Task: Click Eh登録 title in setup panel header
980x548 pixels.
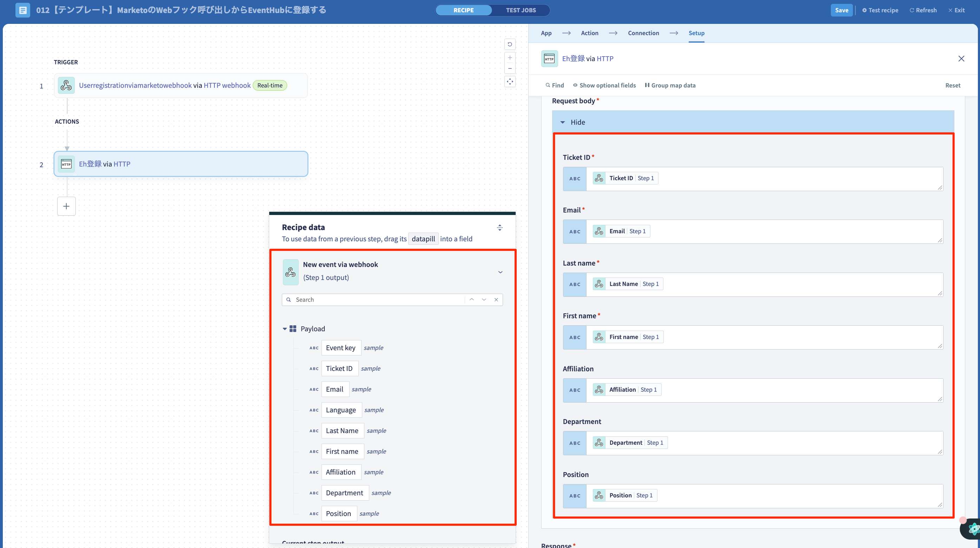Action: click(573, 59)
